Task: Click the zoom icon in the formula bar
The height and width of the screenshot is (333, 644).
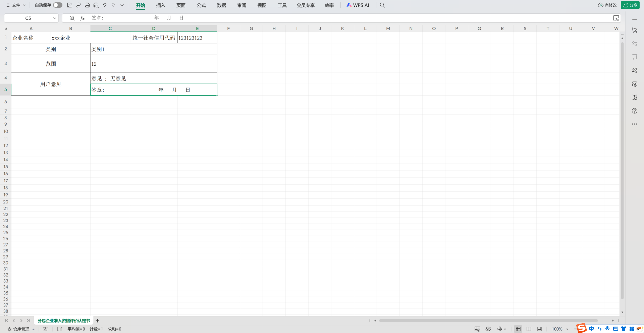Action: (x=72, y=18)
